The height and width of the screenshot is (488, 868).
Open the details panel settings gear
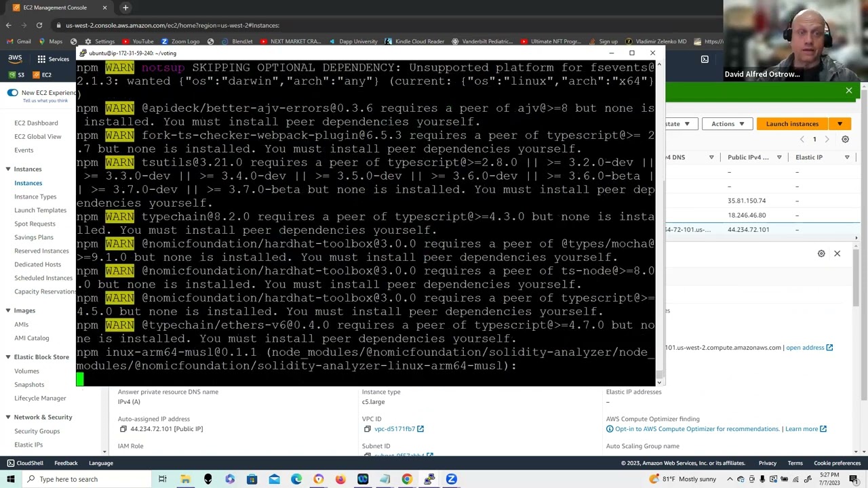(x=821, y=253)
